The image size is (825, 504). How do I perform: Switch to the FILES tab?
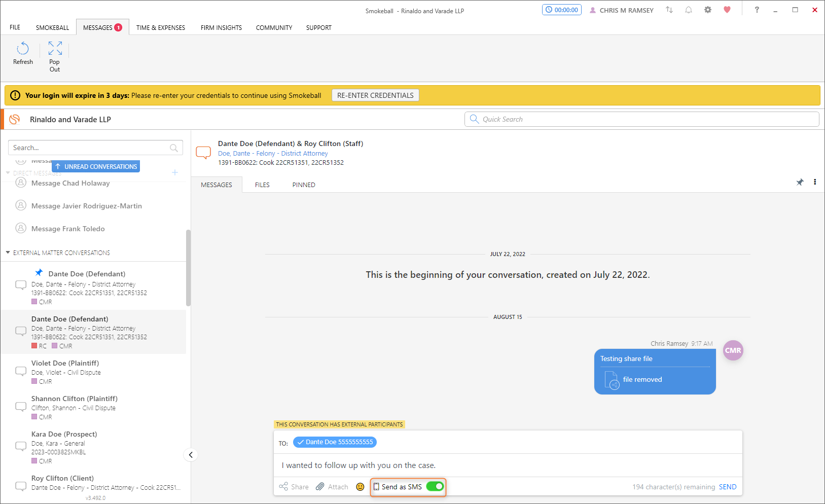(262, 185)
